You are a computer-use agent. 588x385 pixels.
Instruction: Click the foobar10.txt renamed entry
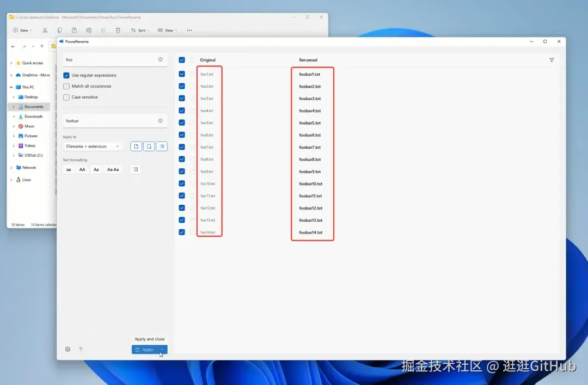[x=310, y=184]
